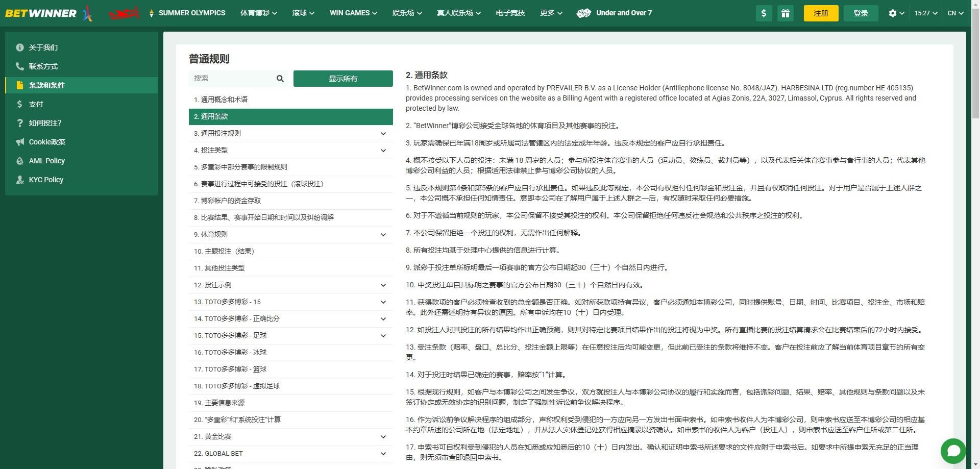Select 条款和条件 in sidebar
The height and width of the screenshot is (469, 980).
(x=82, y=85)
